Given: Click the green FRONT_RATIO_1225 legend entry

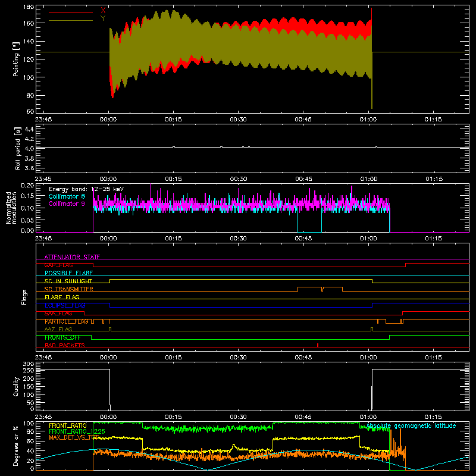Looking at the screenshot, I should click(77, 431).
